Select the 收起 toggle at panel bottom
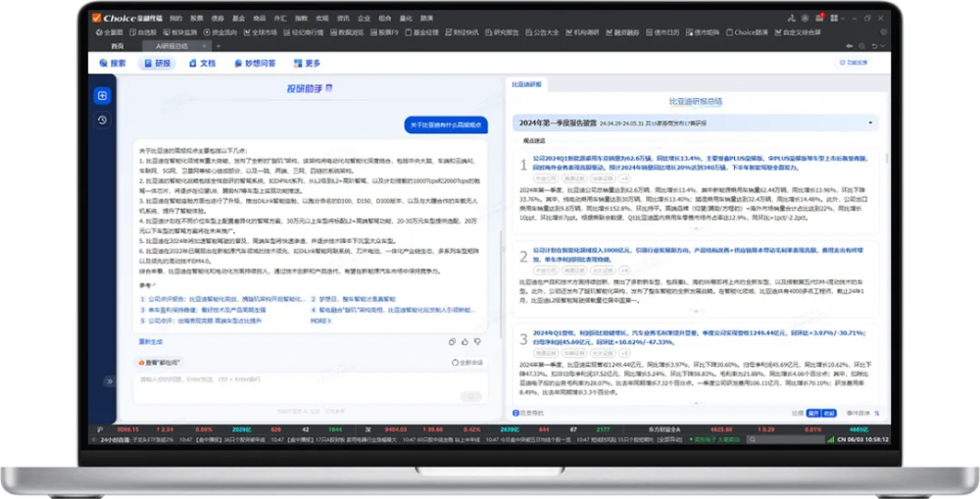Screen dimensions: 980x499 [828, 413]
